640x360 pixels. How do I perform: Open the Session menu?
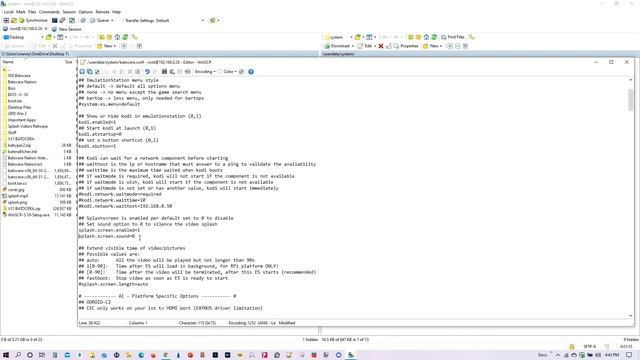point(69,12)
